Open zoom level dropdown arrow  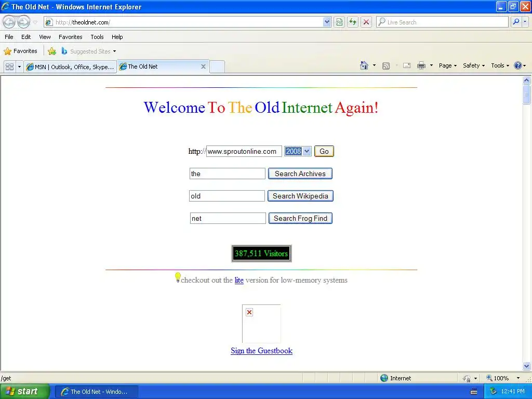point(518,378)
